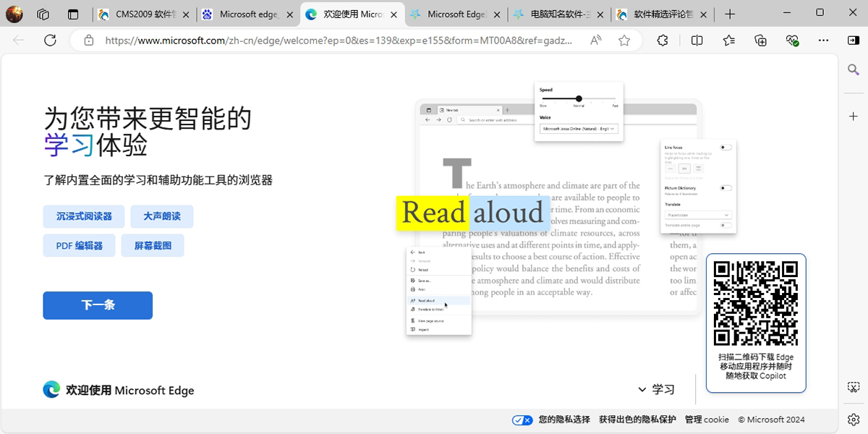Click the PDF 编辑器 button

80,245
